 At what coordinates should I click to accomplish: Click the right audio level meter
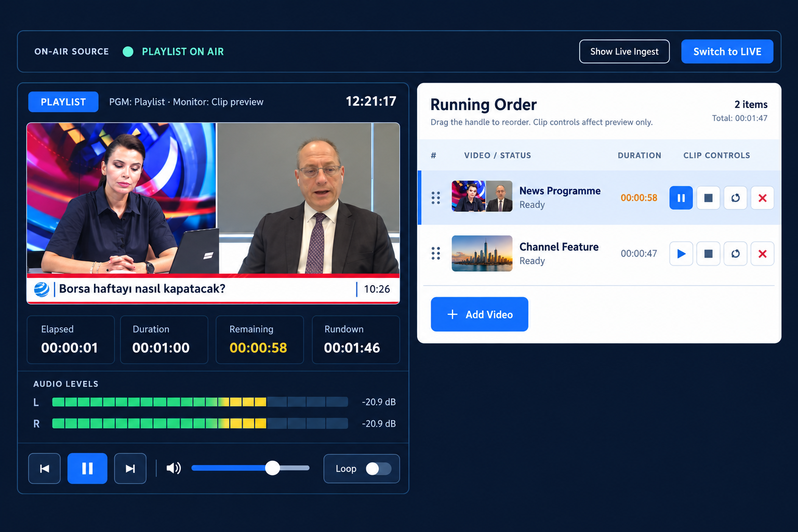[x=200, y=423]
